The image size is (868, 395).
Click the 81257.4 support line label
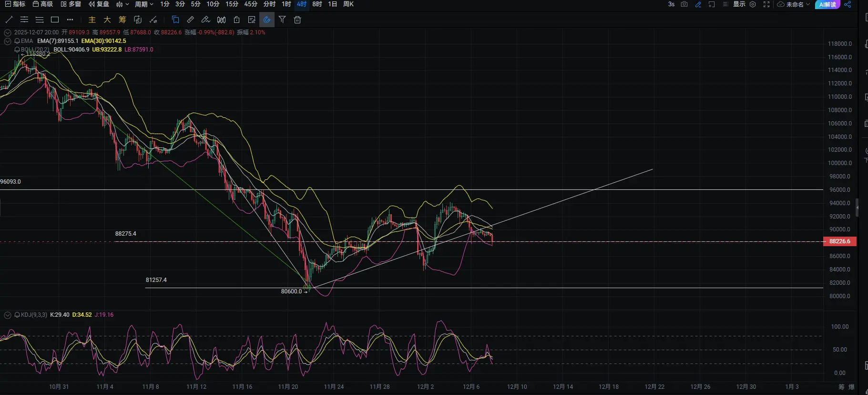point(156,280)
